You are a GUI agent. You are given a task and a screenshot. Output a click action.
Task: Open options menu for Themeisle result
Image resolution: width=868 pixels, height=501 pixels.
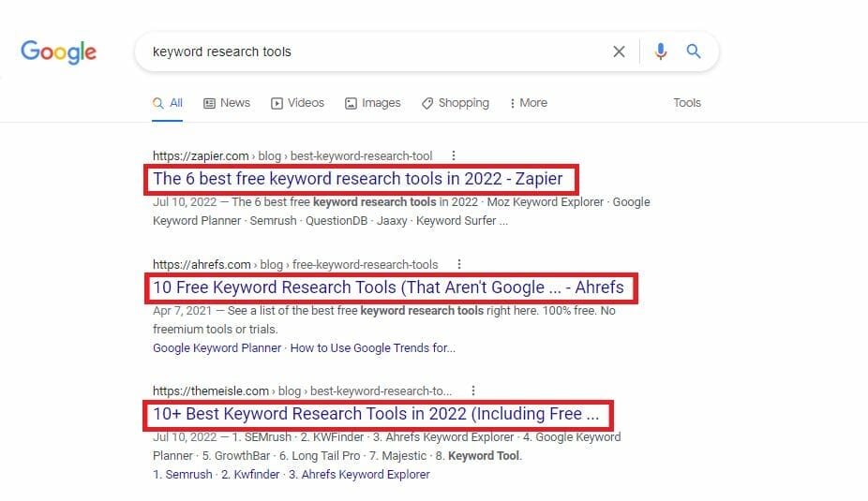[x=472, y=390]
